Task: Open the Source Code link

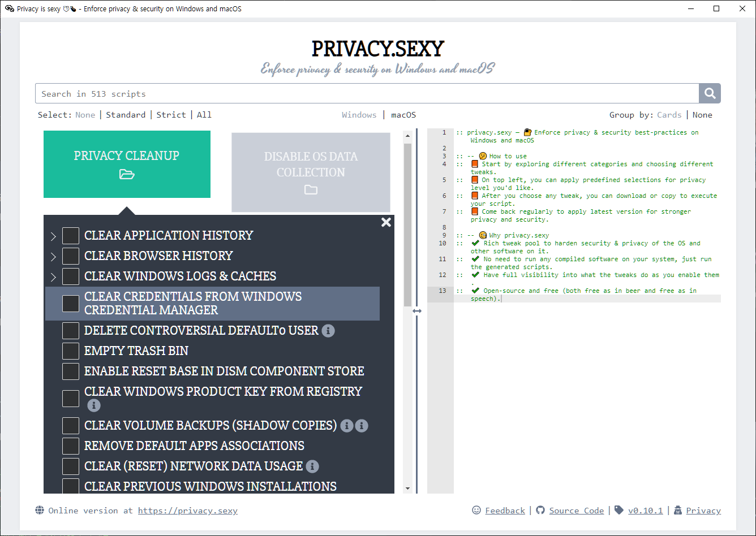Action: (577, 511)
